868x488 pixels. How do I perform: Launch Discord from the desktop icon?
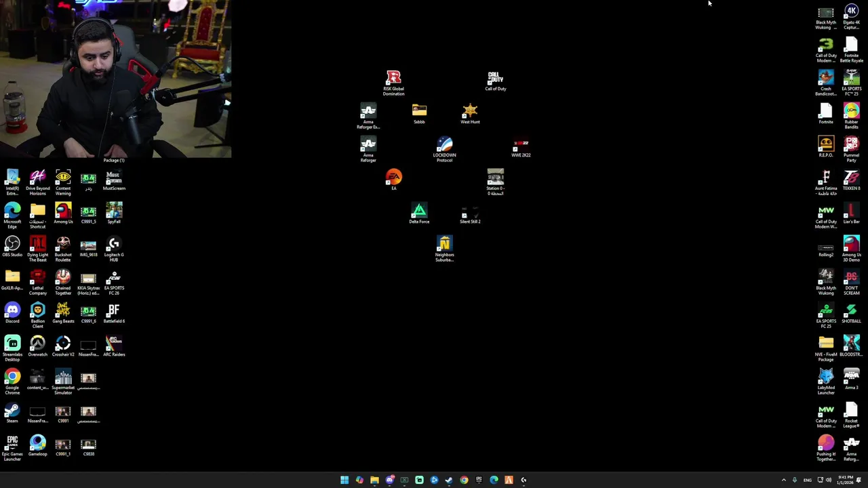click(12, 313)
